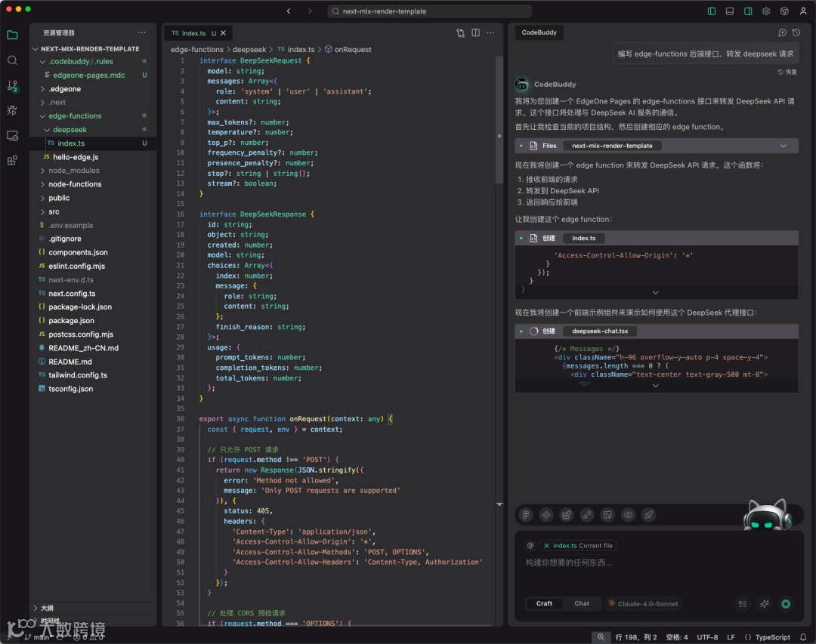The image size is (816, 644).
Task: Switch to Chat mode
Action: click(582, 603)
